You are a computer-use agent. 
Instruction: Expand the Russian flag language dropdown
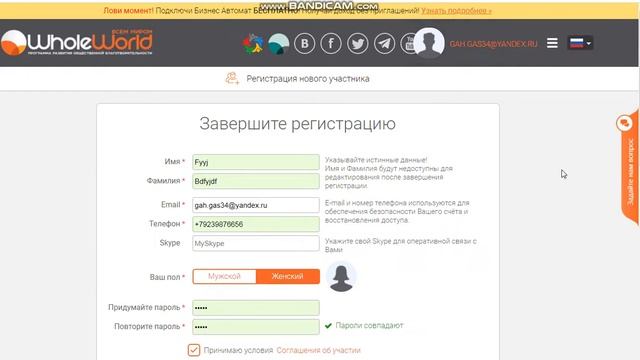[580, 43]
